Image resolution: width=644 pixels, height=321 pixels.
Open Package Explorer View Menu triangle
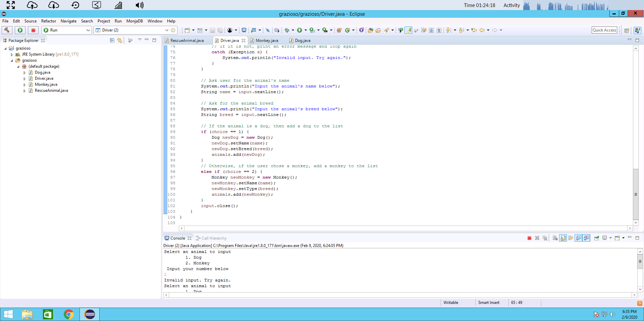(140, 40)
